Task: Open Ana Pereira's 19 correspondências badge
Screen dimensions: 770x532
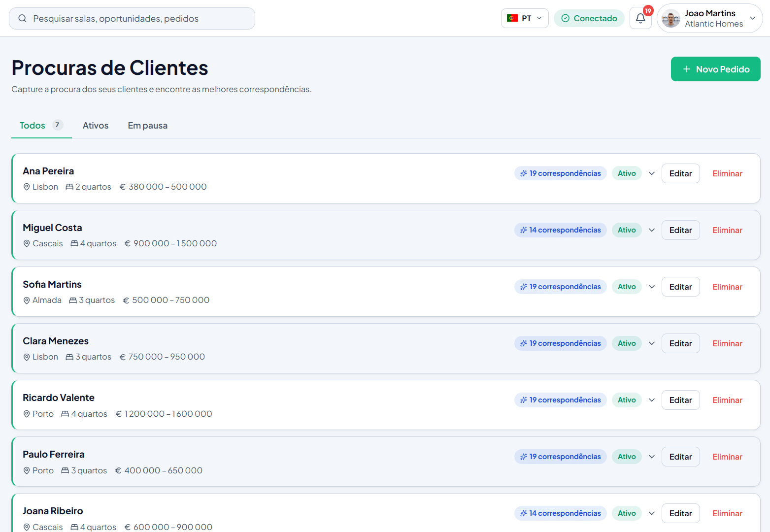Action: coord(560,173)
